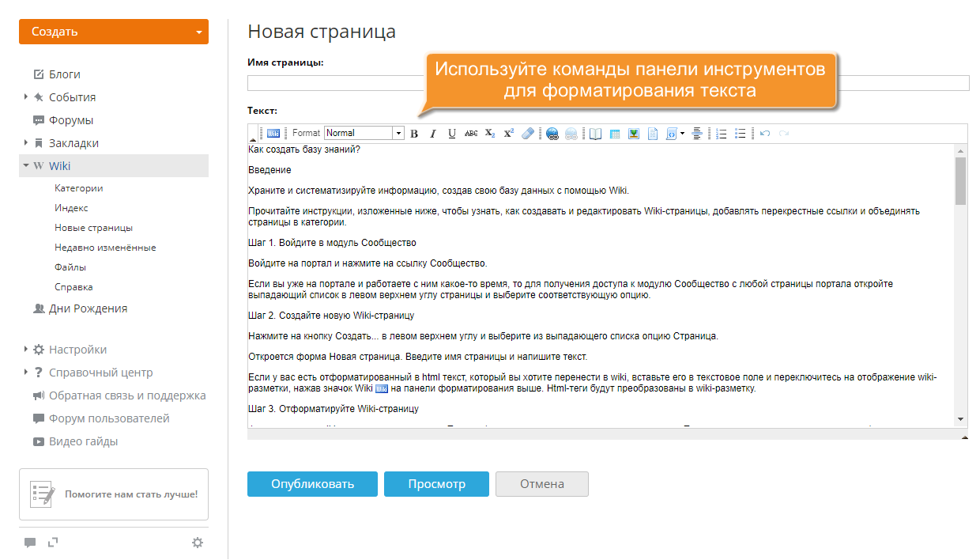Screen dimensions: 980x560
Task: Open Видео гайды
Action: tap(84, 441)
